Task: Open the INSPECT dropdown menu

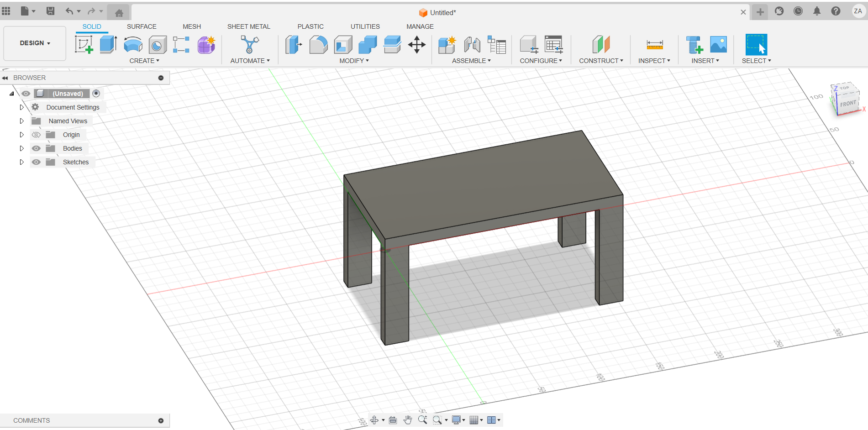Action: (x=654, y=61)
